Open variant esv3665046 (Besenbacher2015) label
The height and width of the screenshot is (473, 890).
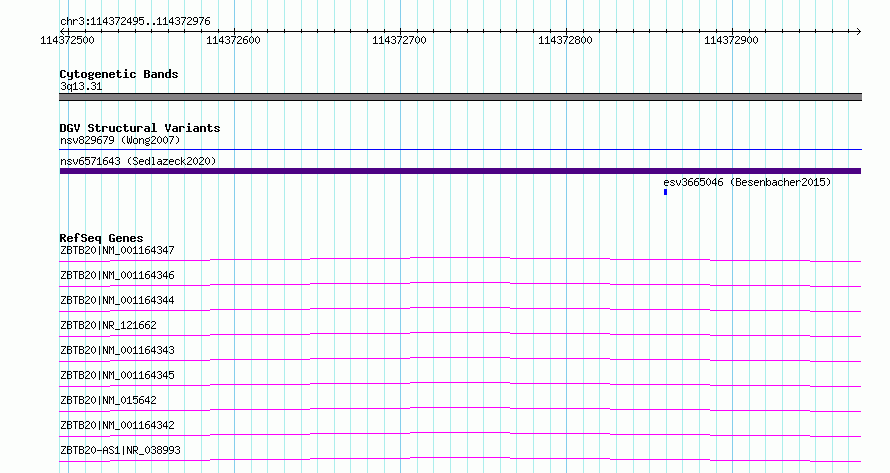tap(747, 182)
